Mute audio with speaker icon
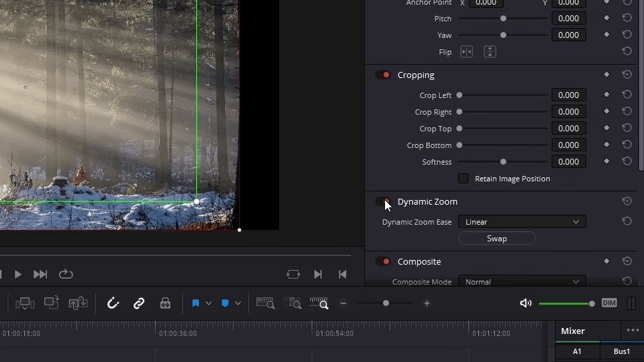This screenshot has height=362, width=644. (x=526, y=303)
